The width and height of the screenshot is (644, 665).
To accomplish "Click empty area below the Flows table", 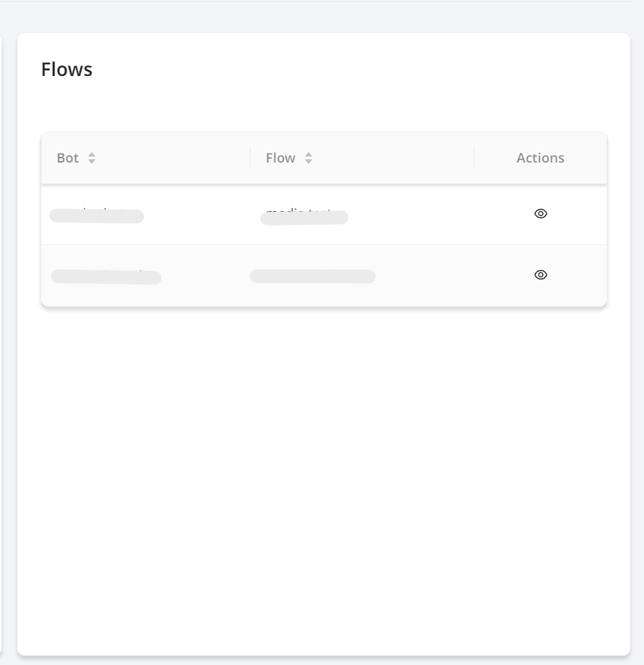I will 324,467.
